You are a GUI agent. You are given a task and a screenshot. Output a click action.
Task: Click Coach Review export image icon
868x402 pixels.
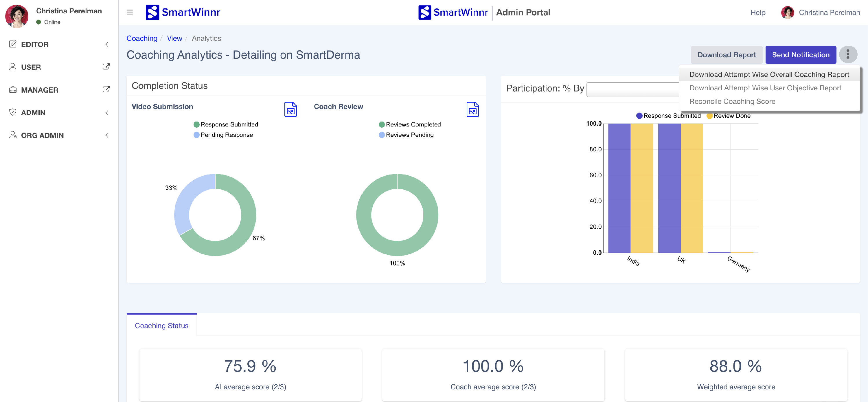tap(472, 109)
